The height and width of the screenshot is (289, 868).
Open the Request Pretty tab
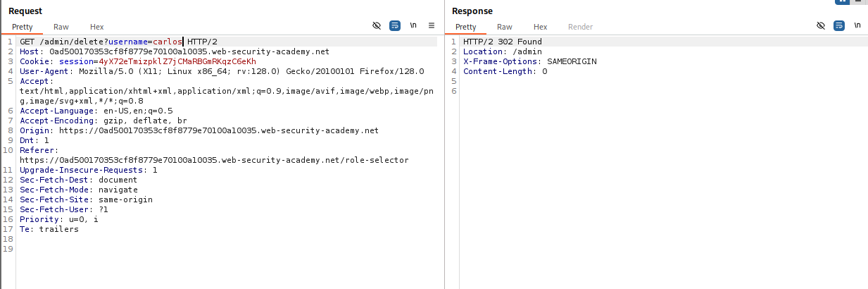[x=22, y=27]
